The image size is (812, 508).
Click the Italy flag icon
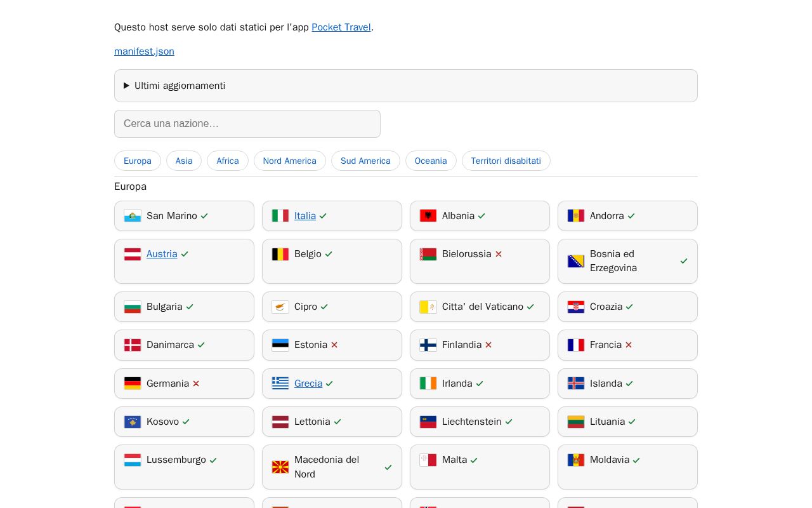click(280, 216)
